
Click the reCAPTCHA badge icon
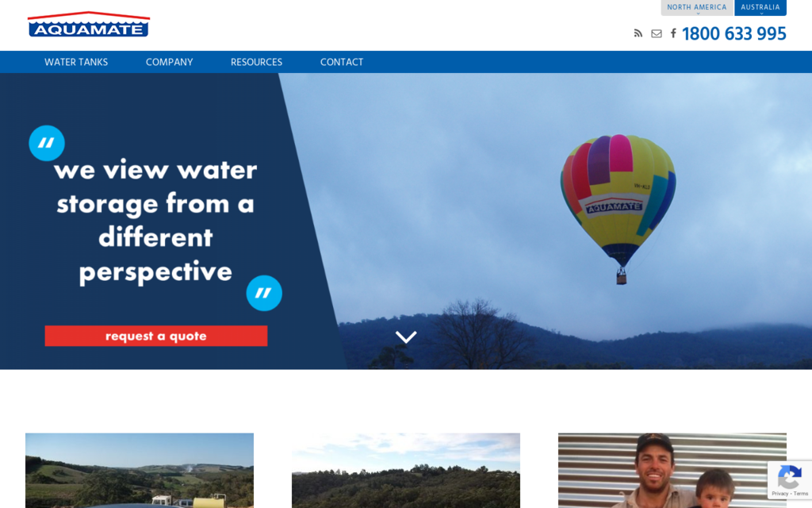click(789, 477)
